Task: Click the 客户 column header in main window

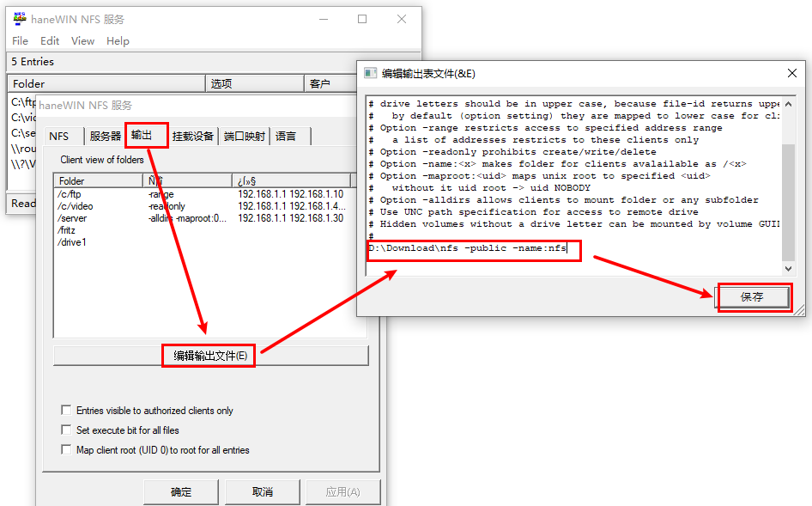Action: tap(331, 83)
